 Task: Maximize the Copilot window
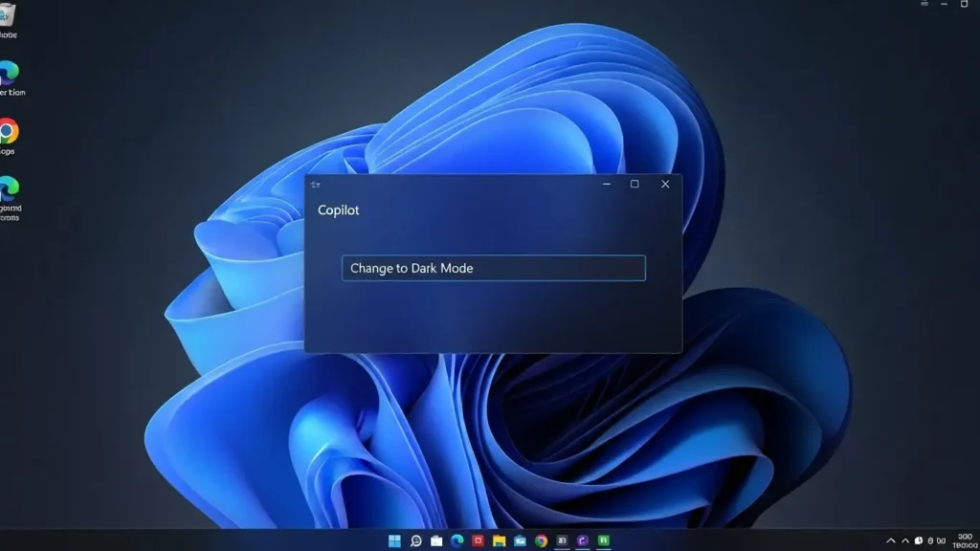pos(634,184)
